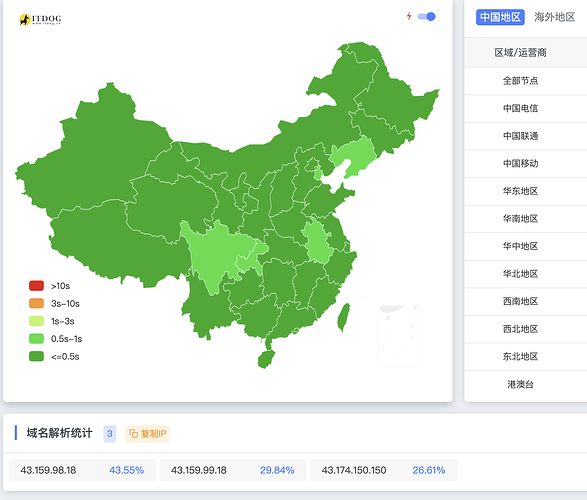Click the resolved IP count badge 3
Screen dimensions: 587x500
pyautogui.click(x=110, y=434)
